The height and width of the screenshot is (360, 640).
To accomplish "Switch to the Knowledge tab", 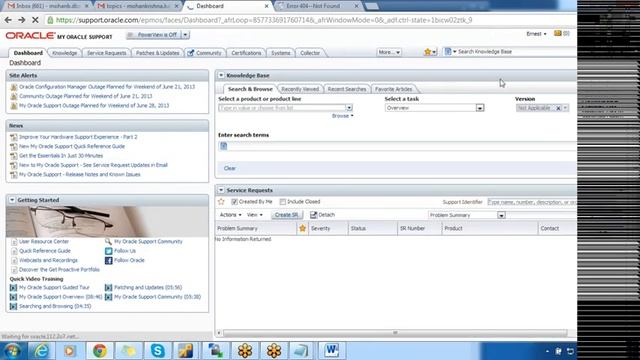I will click(64, 53).
